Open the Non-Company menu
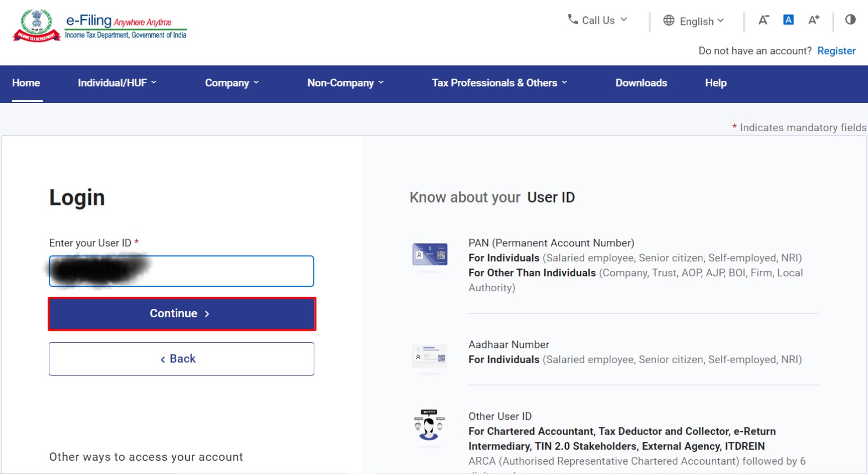Image resolution: width=868 pixels, height=474 pixels. (x=345, y=83)
